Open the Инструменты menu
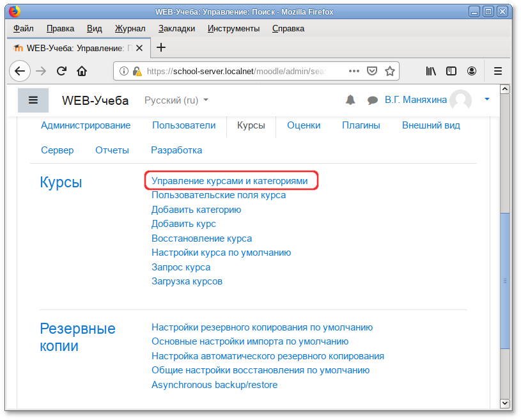This screenshot has width=521, height=420. (233, 29)
